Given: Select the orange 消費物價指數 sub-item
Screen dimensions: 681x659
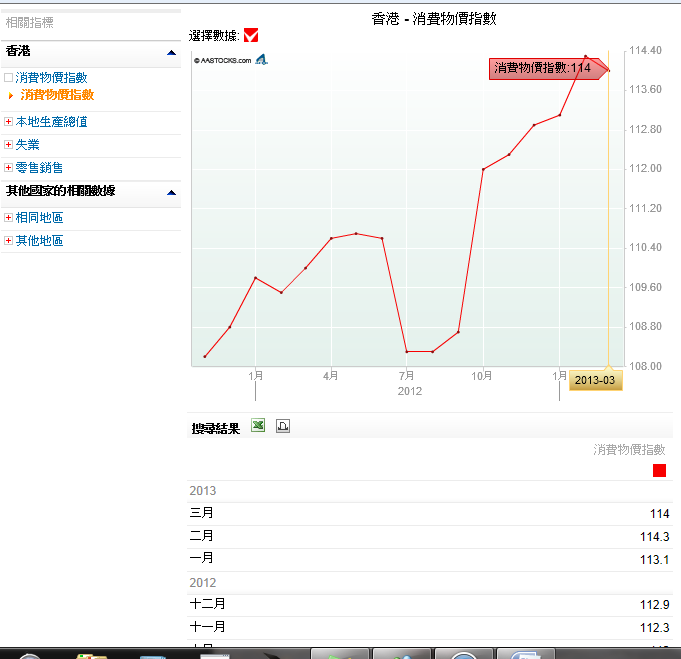Looking at the screenshot, I should pos(57,95).
